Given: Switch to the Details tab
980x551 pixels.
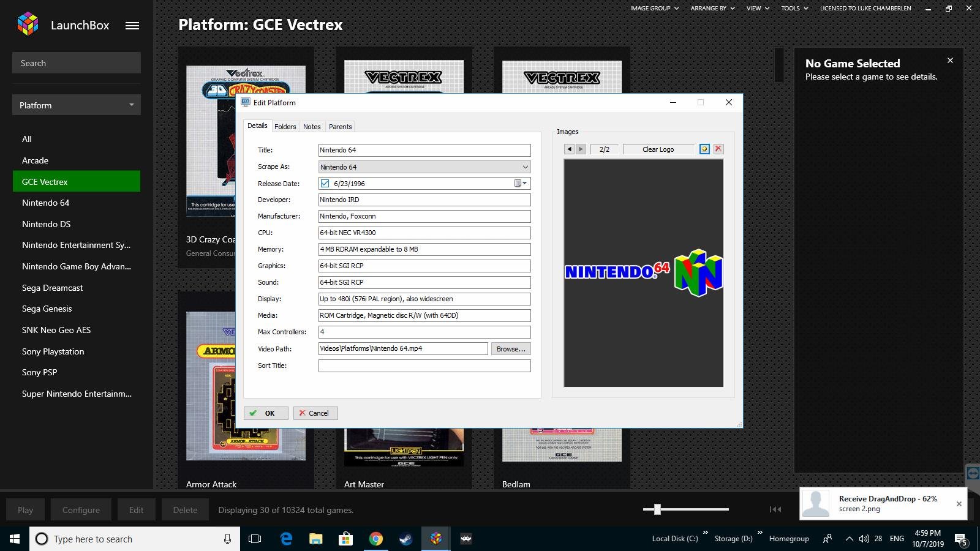Looking at the screenshot, I should [x=257, y=126].
